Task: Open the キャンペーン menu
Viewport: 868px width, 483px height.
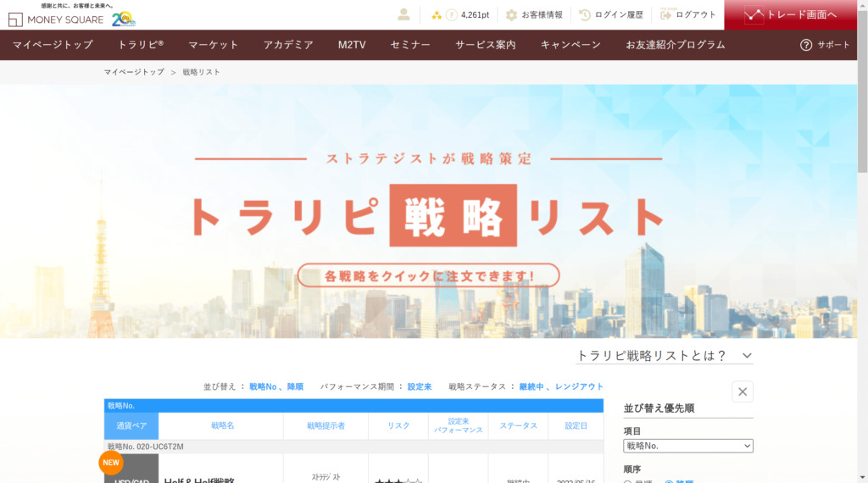Action: tap(570, 45)
